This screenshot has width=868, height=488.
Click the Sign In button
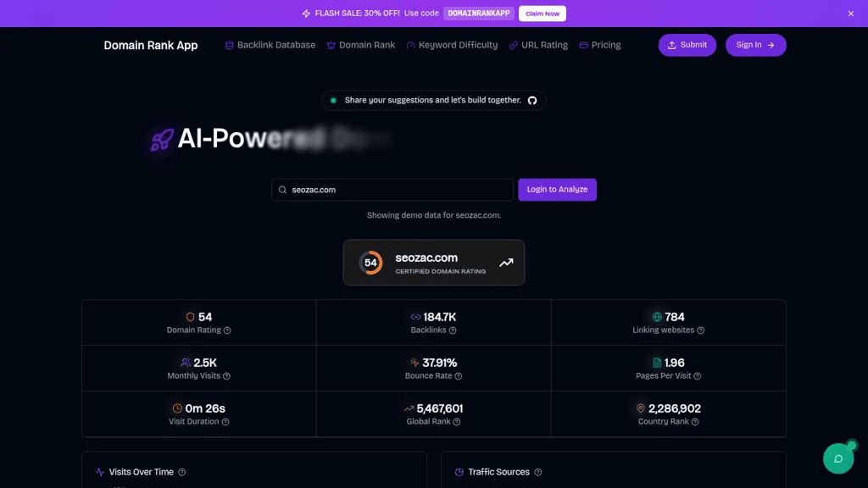coord(755,45)
